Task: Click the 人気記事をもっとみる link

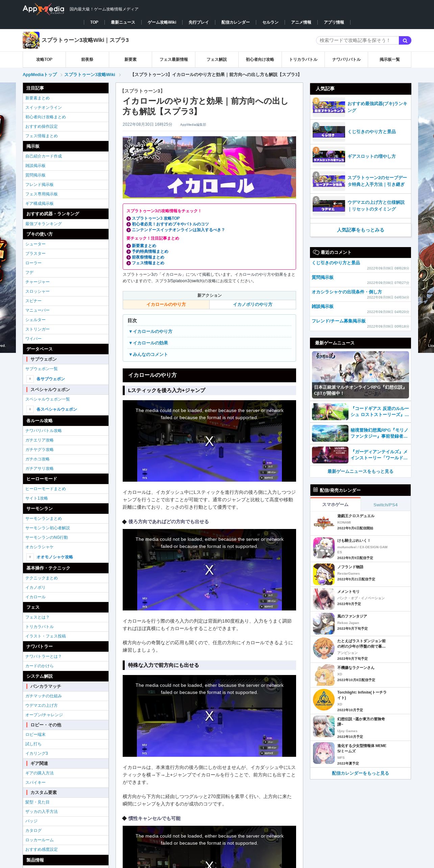Action: 360,230
